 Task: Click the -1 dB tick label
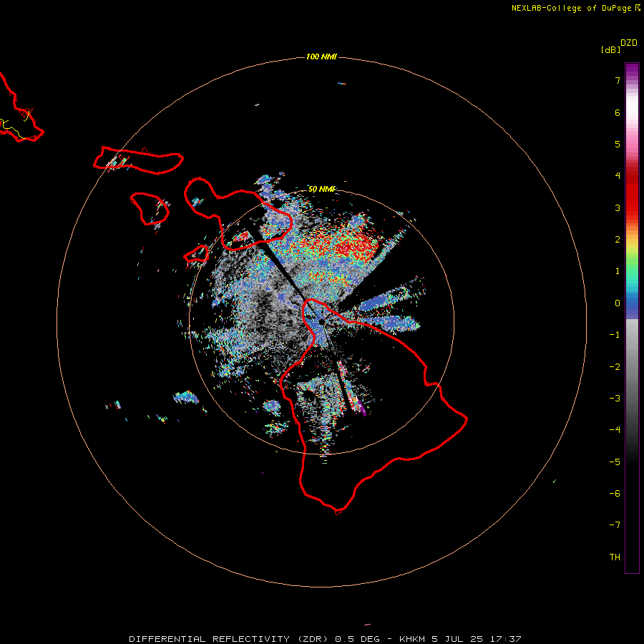point(615,335)
